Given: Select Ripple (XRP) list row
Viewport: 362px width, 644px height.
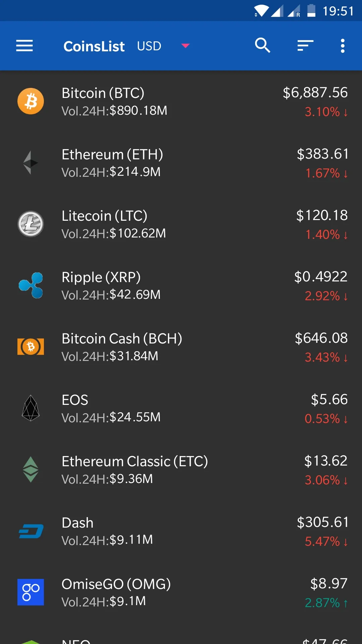Looking at the screenshot, I should [x=181, y=285].
